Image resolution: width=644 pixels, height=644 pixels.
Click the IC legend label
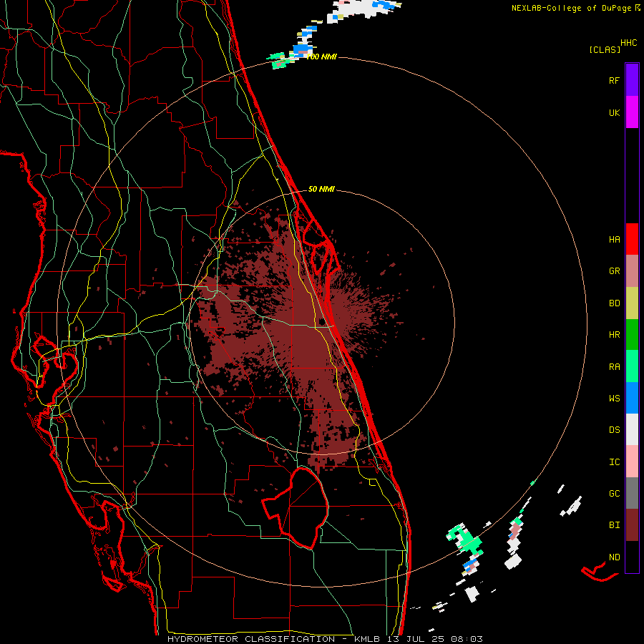coord(614,462)
